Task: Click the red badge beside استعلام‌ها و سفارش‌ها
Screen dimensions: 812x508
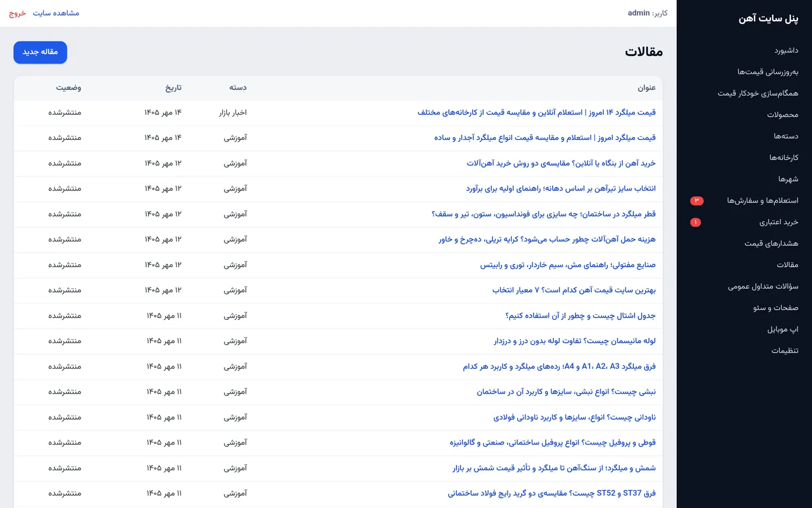Action: click(697, 201)
